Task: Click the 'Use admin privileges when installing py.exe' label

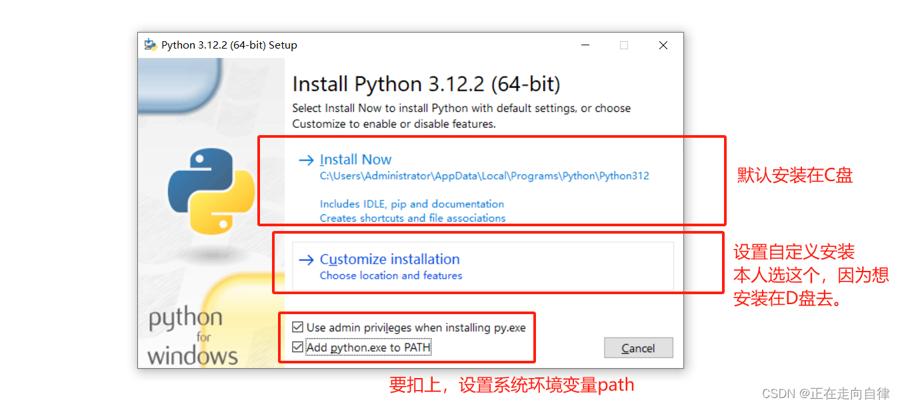Action: click(416, 328)
